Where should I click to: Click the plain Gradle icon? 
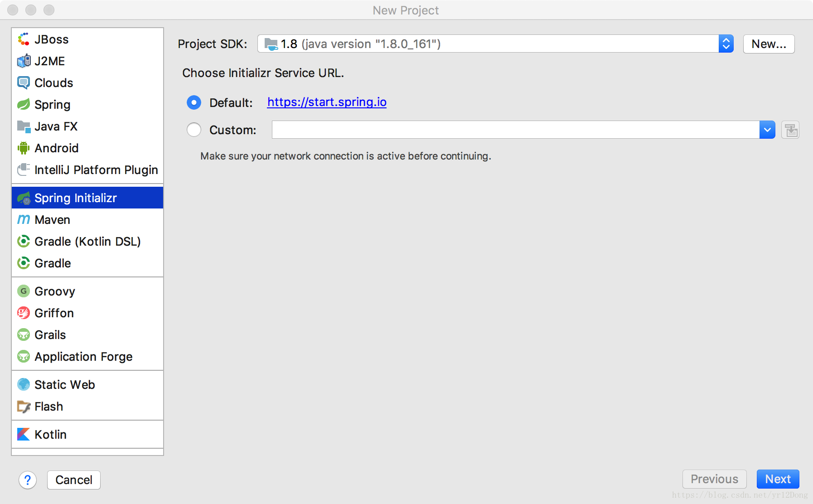24,263
